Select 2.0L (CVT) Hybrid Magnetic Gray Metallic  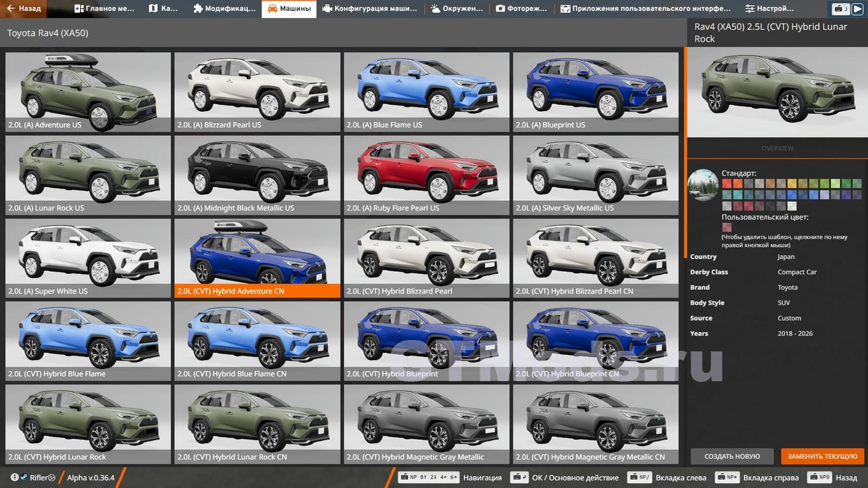click(x=426, y=424)
